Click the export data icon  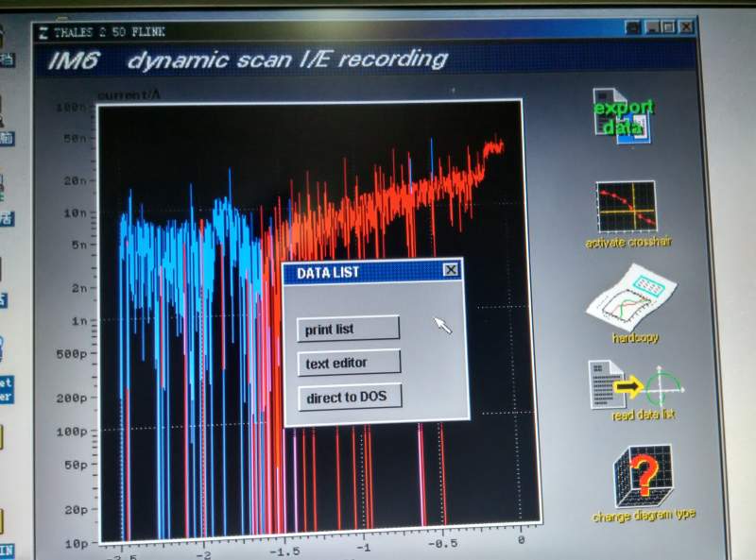623,115
